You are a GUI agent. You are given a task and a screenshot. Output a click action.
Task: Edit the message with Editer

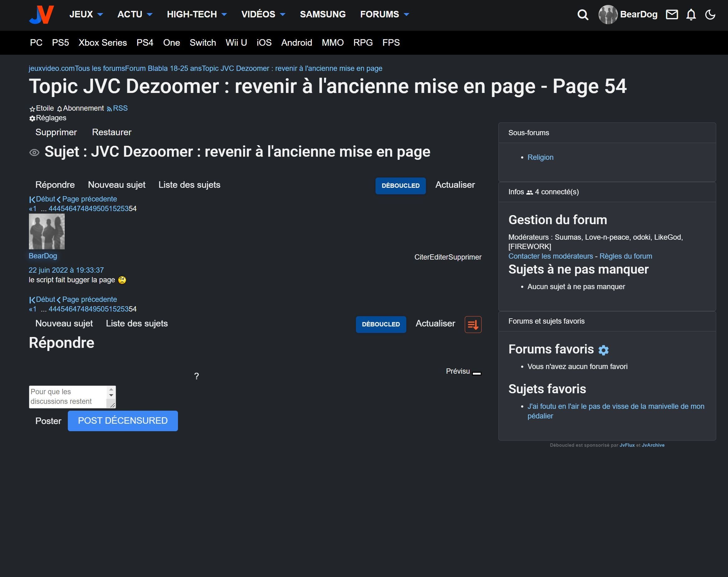pos(439,257)
